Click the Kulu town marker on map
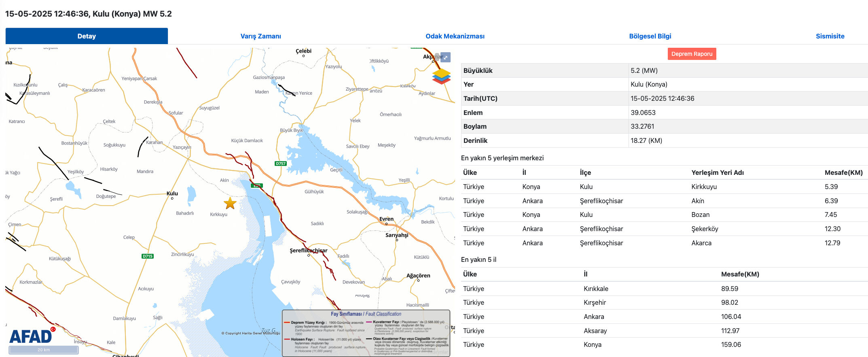 tap(172, 198)
